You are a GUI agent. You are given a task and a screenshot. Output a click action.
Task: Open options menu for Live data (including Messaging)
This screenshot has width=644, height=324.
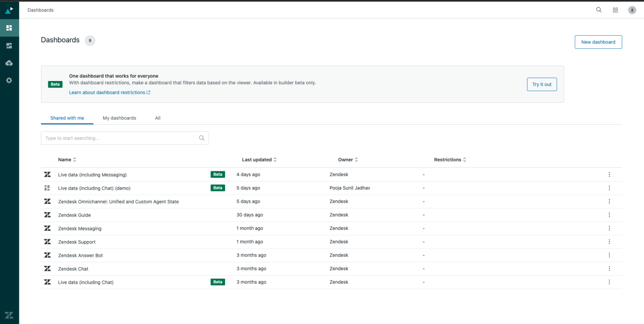(609, 175)
